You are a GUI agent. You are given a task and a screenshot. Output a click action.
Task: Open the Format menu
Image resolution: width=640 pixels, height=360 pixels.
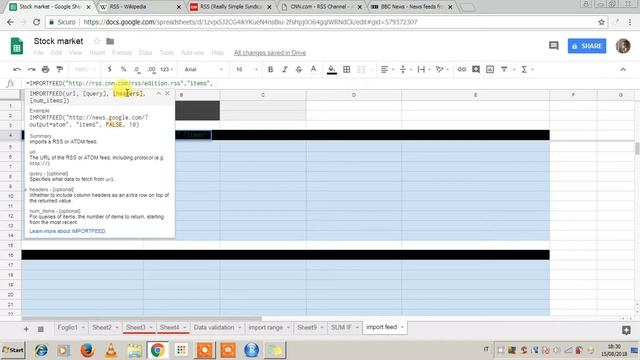[122, 53]
